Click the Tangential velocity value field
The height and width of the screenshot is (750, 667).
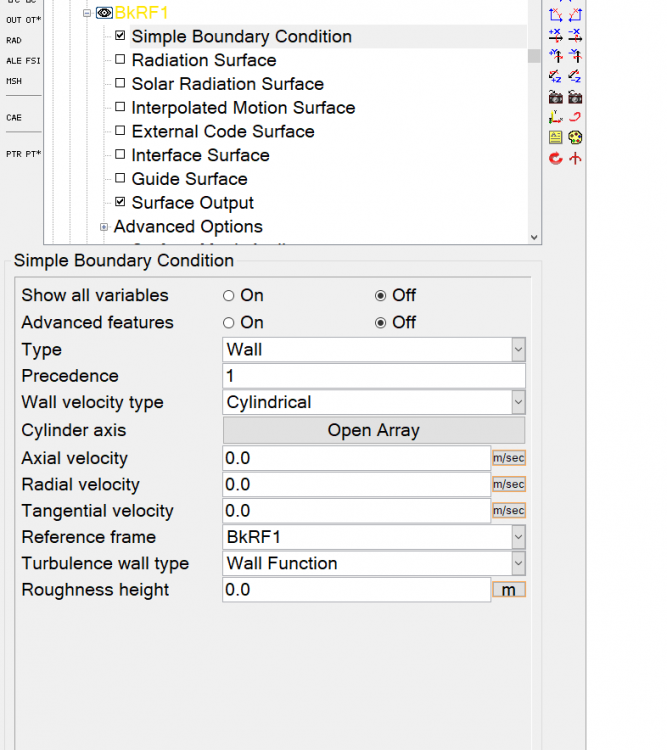coord(356,511)
